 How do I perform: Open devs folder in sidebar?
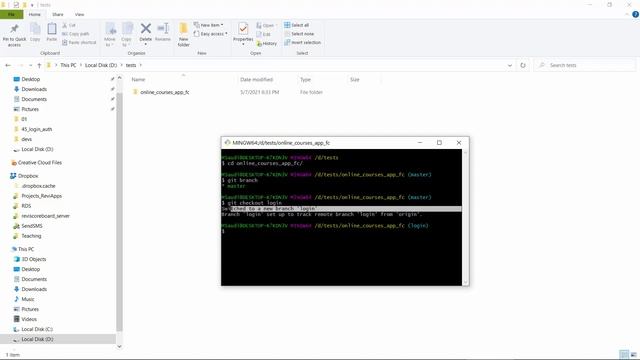coord(27,139)
